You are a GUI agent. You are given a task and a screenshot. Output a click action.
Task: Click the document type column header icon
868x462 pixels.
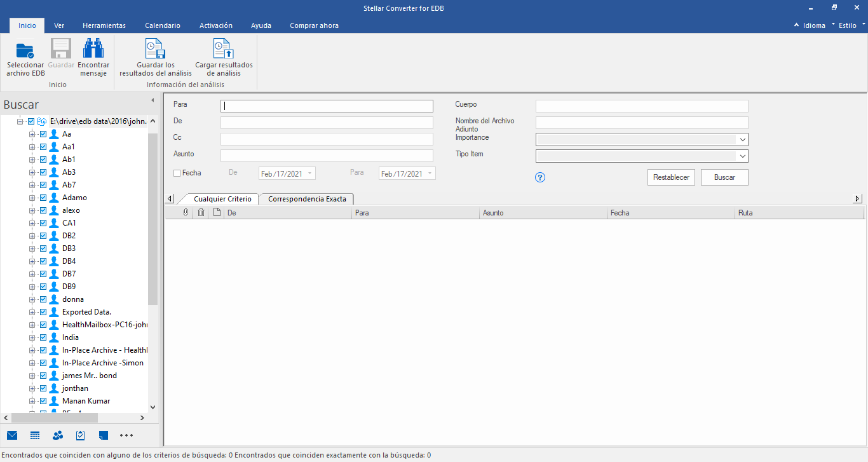pyautogui.click(x=217, y=213)
